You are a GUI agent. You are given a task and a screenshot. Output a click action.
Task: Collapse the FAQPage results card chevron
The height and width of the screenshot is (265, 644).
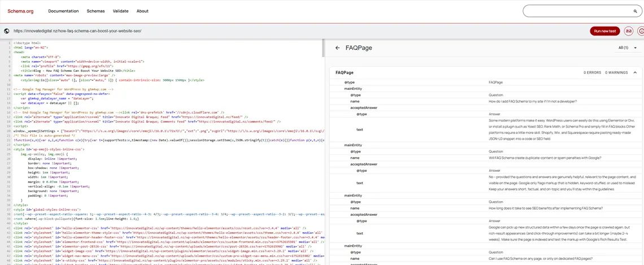635,72
